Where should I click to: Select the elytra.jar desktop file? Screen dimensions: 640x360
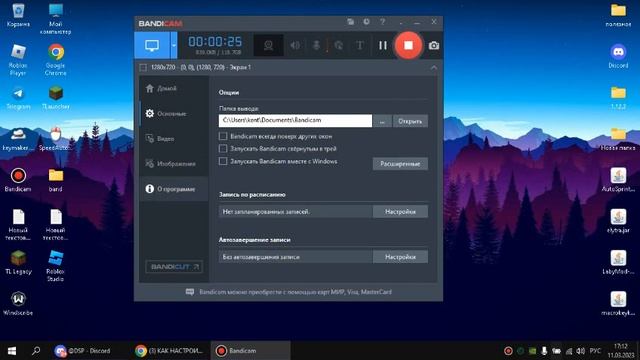(x=618, y=221)
